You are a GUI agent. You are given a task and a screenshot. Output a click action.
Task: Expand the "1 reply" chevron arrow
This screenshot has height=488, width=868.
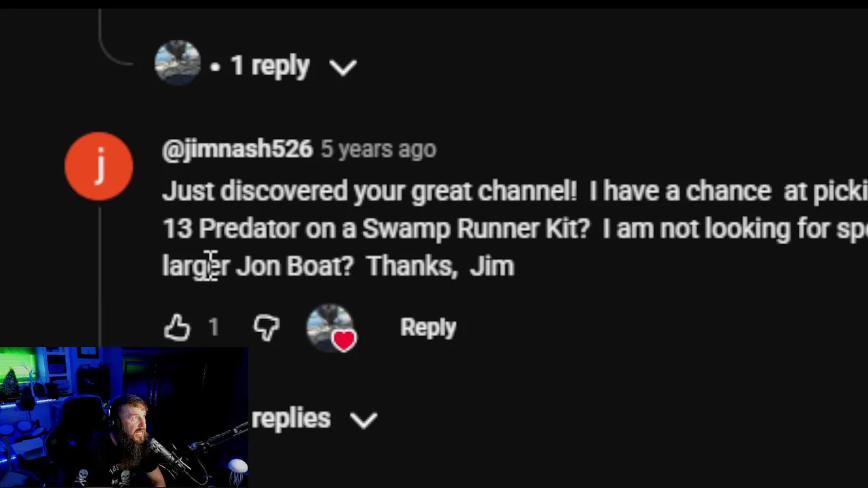[343, 67]
